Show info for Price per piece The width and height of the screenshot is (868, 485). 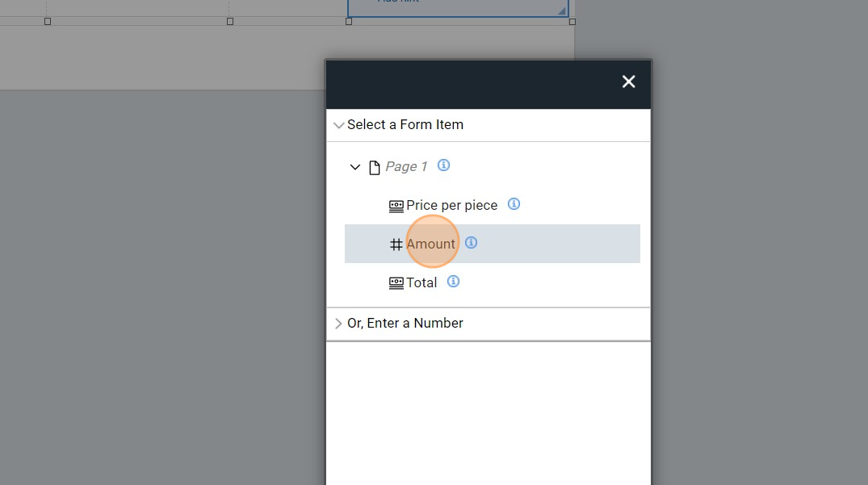point(514,204)
